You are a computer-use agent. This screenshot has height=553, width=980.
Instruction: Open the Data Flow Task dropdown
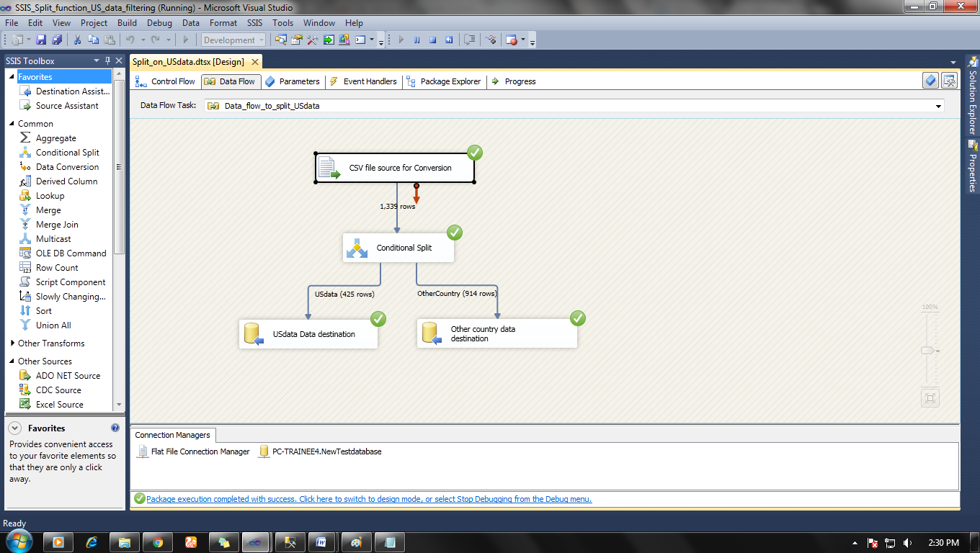[x=938, y=106]
